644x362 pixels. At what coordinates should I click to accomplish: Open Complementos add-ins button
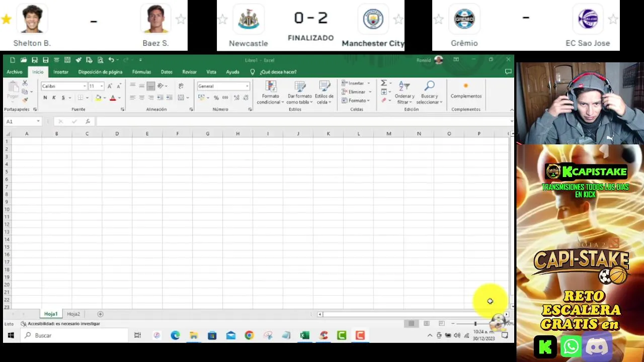tap(466, 91)
